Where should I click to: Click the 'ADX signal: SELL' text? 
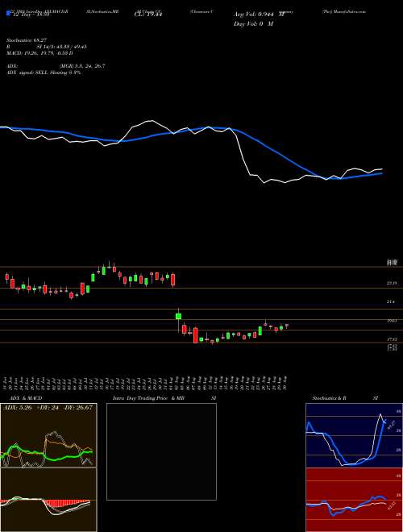pyautogui.click(x=44, y=73)
